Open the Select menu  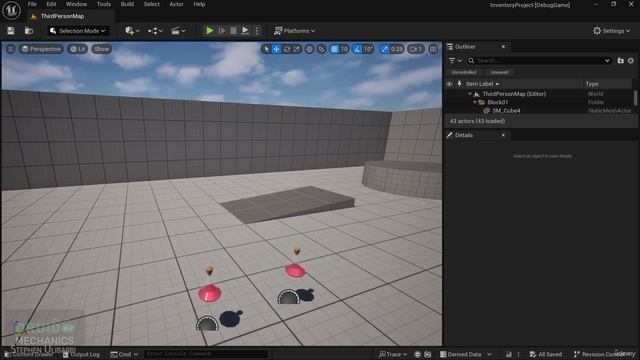(151, 4)
